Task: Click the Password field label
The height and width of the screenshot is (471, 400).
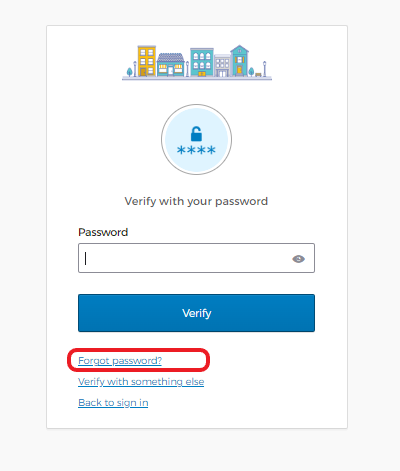Action: click(103, 232)
